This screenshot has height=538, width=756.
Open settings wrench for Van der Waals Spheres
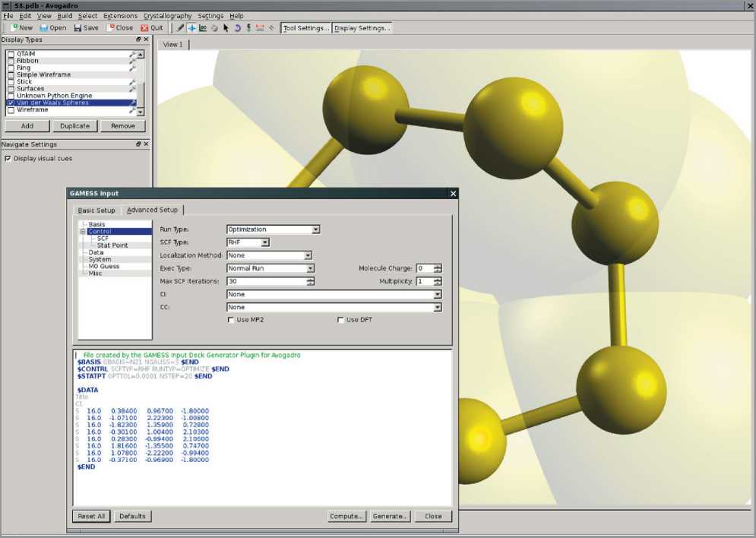pos(133,103)
